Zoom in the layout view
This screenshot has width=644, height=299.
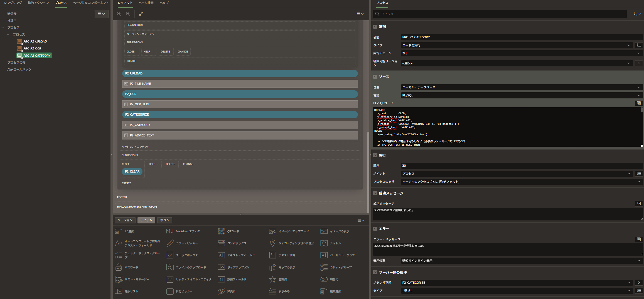pos(128,14)
